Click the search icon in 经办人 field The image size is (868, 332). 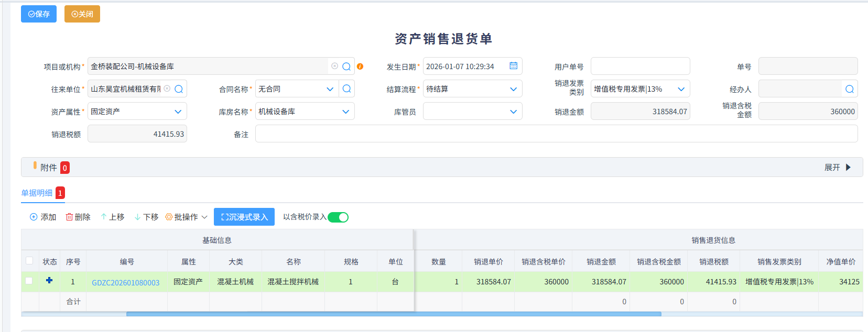(x=850, y=89)
